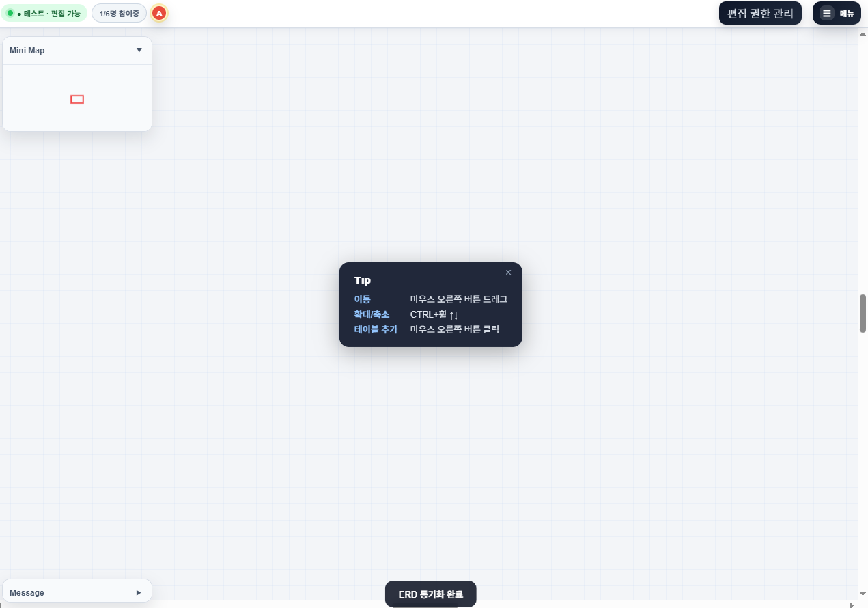
Task: Click the ERD 동기화 완료 toast
Action: pos(431,594)
